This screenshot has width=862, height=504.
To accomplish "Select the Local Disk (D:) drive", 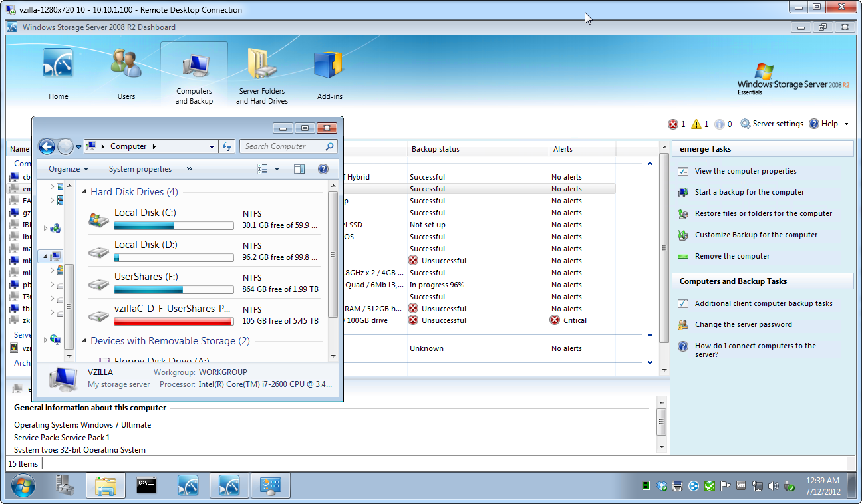I will 204,251.
